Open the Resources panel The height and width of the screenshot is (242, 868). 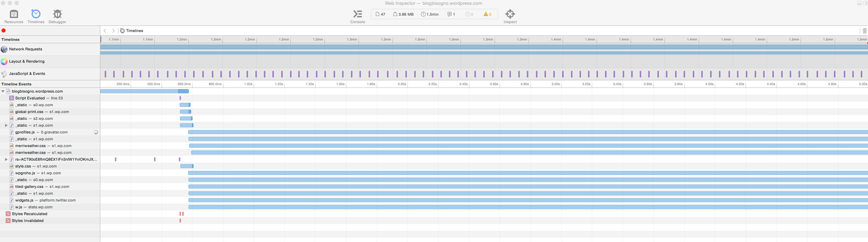coord(14,16)
